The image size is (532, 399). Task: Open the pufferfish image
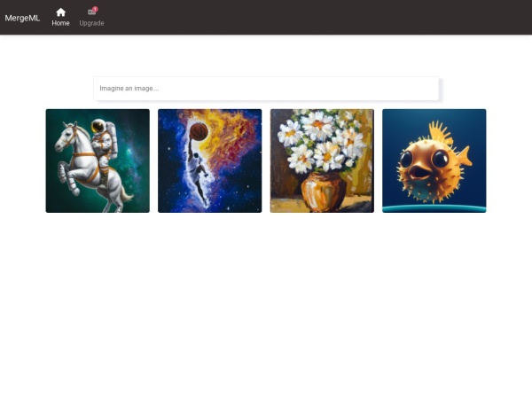(434, 160)
